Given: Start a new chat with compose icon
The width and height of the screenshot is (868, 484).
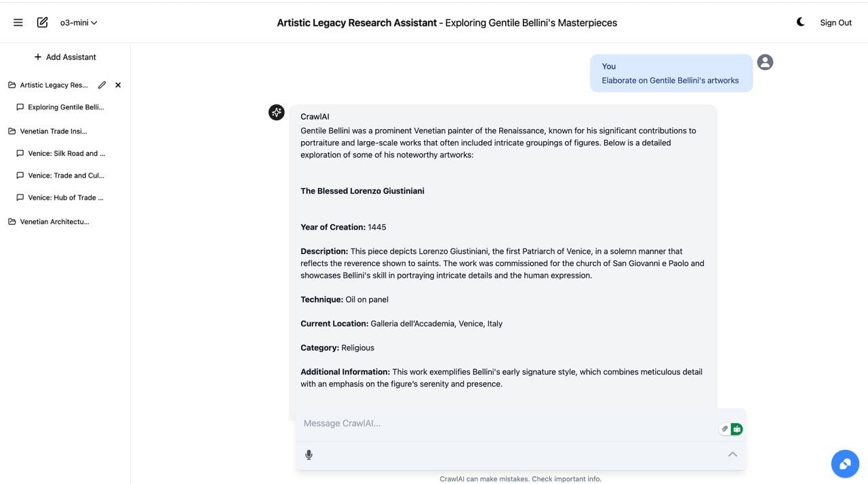Looking at the screenshot, I should (x=42, y=22).
